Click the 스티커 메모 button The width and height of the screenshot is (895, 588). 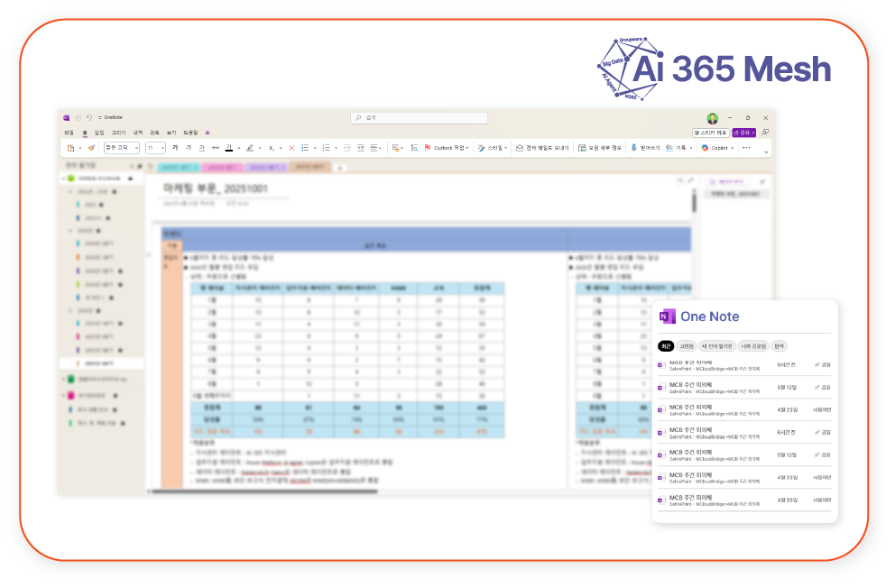click(x=711, y=133)
